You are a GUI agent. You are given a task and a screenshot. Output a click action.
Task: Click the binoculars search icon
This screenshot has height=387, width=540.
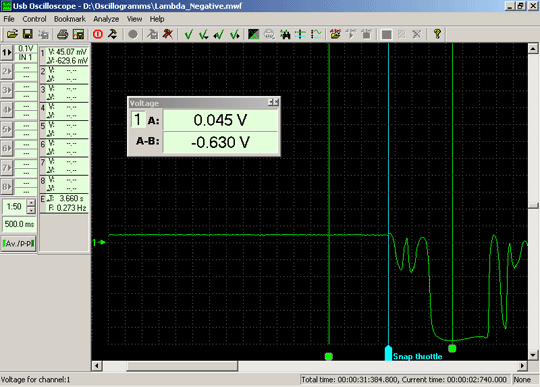point(285,34)
